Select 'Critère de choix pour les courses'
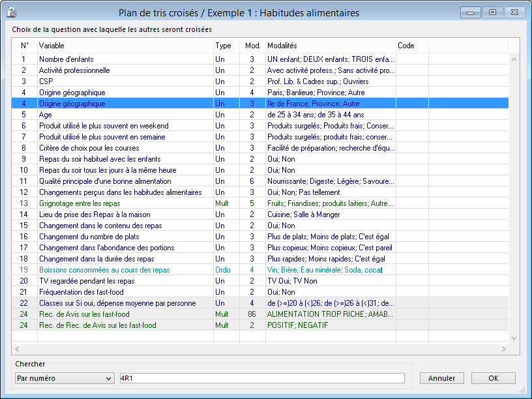Screen dimensions: 532x399 (x=260, y=148)
